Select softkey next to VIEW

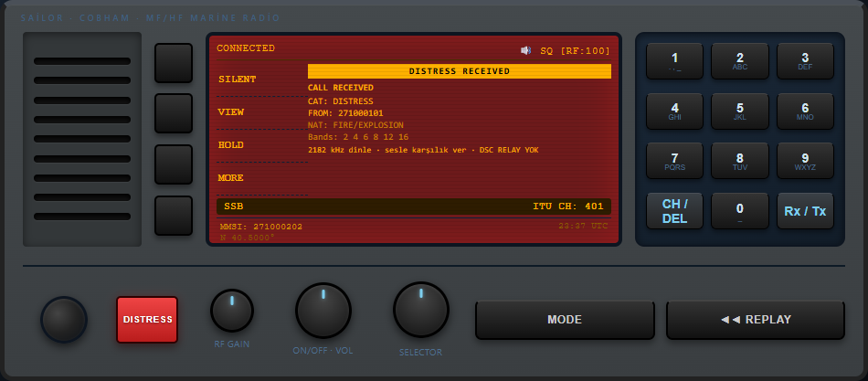click(x=174, y=113)
